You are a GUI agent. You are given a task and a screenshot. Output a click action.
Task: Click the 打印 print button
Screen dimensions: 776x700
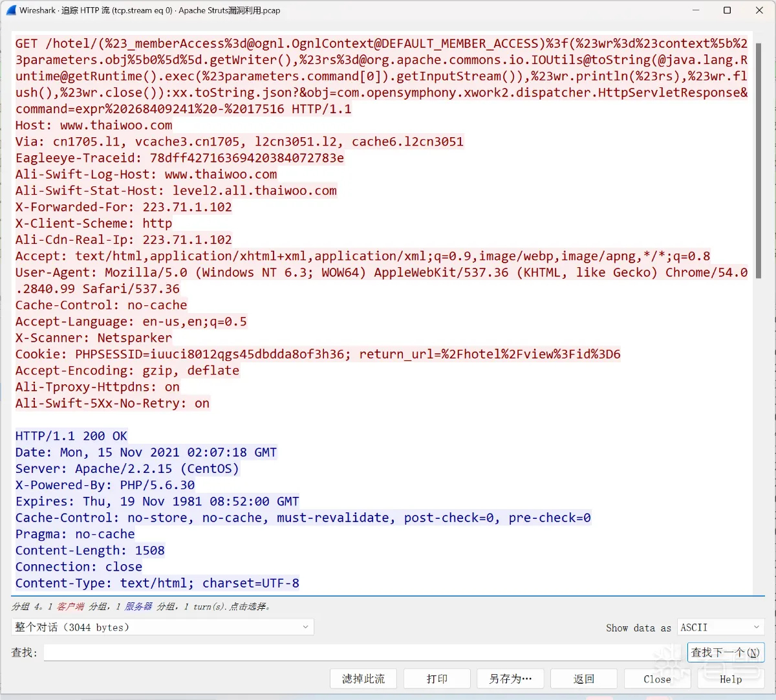coord(437,679)
